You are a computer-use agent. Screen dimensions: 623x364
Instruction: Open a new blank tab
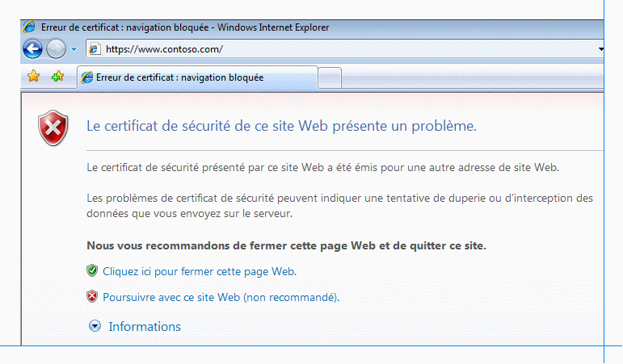pos(330,77)
